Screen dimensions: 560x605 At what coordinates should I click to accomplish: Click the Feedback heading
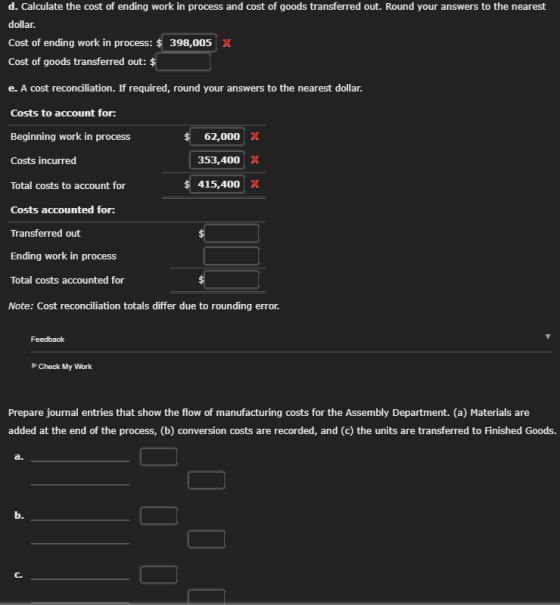point(47,339)
